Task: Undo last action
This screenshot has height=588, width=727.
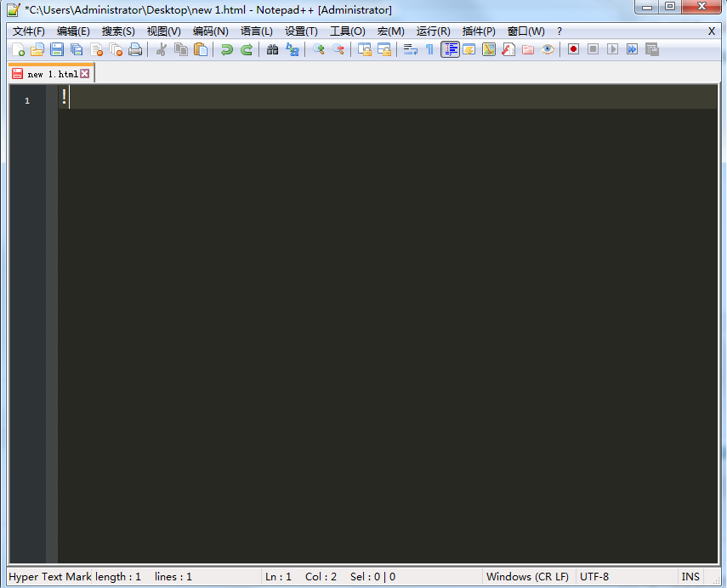Action: pos(227,49)
